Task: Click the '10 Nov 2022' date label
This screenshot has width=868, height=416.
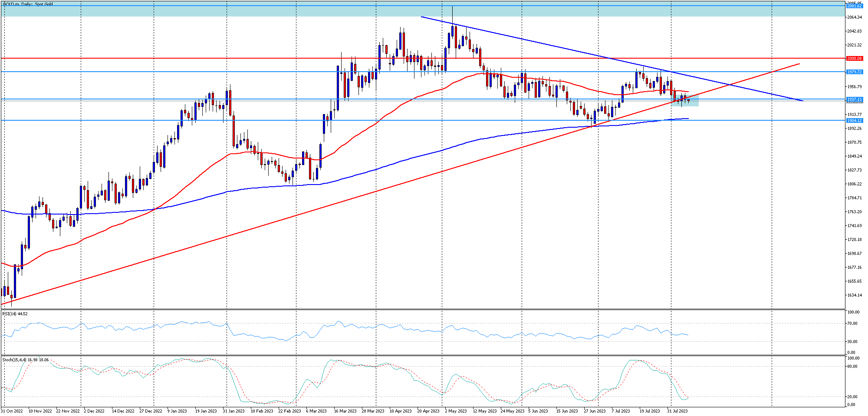Action: click(x=40, y=411)
